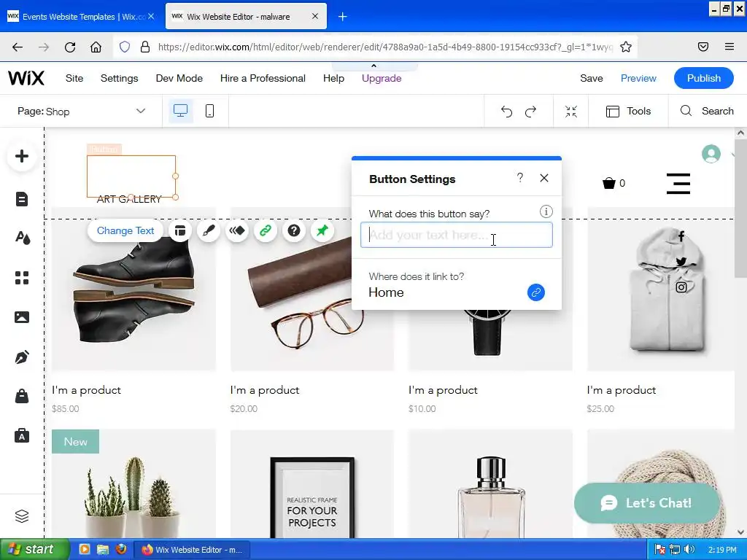
Task: Click the green pin to screen icon
Action: click(x=322, y=231)
